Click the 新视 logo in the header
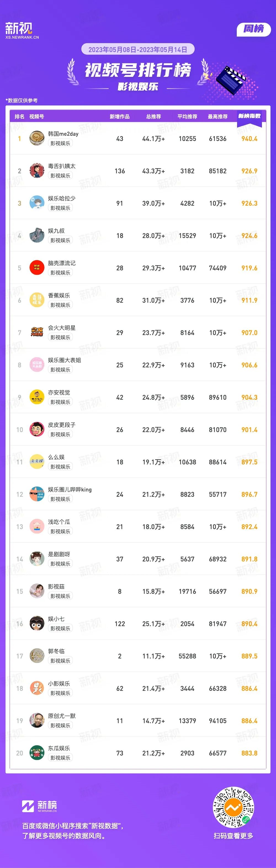Image resolution: width=276 pixels, height=868 pixels. [x=22, y=31]
